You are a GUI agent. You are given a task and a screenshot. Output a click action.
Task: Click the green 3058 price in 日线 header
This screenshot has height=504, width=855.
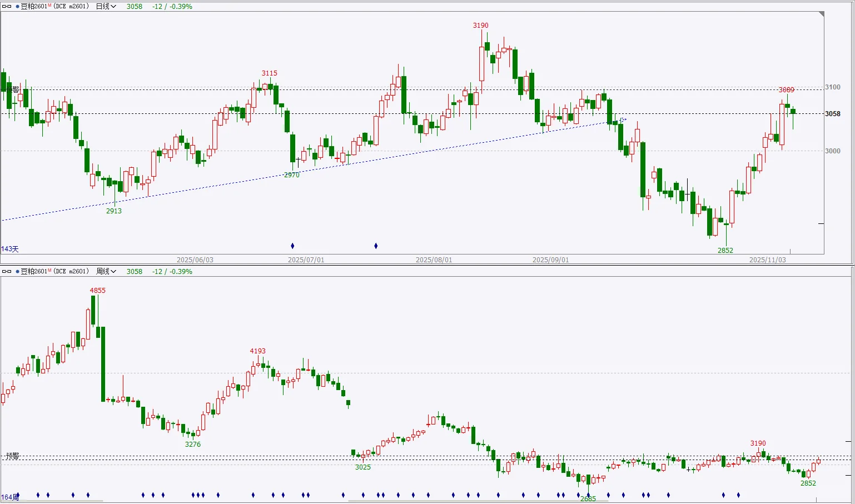tap(135, 7)
